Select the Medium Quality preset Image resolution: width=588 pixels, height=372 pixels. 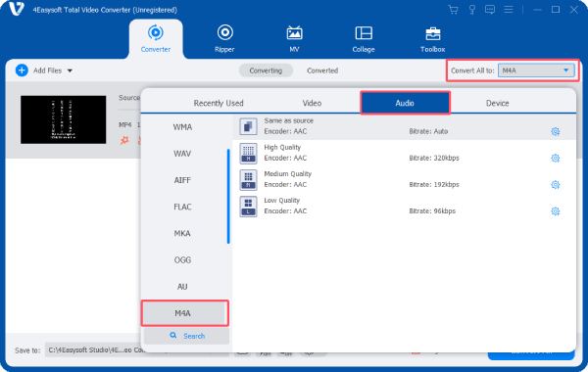[x=404, y=179]
